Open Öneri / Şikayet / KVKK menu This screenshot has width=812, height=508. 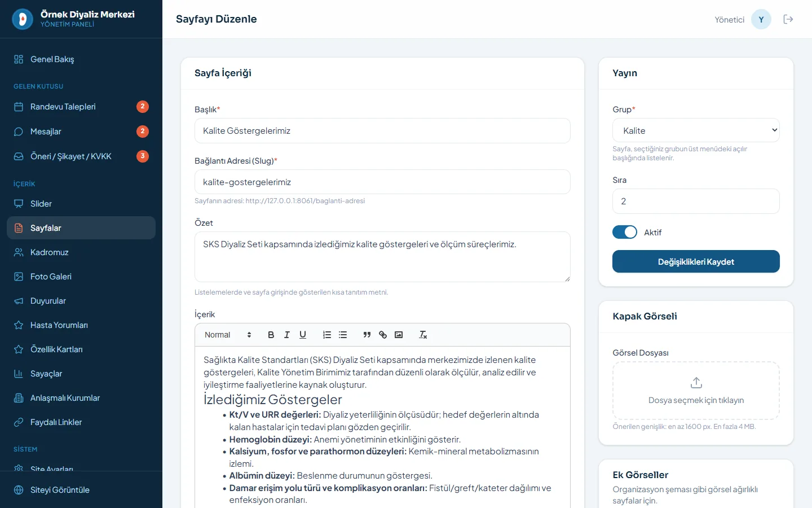pyautogui.click(x=81, y=156)
